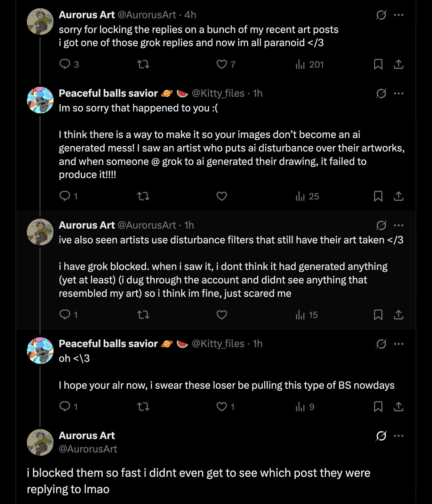The height and width of the screenshot is (504, 432).
Task: Like the top Aurorus Art post with 7 likes
Action: (x=222, y=64)
